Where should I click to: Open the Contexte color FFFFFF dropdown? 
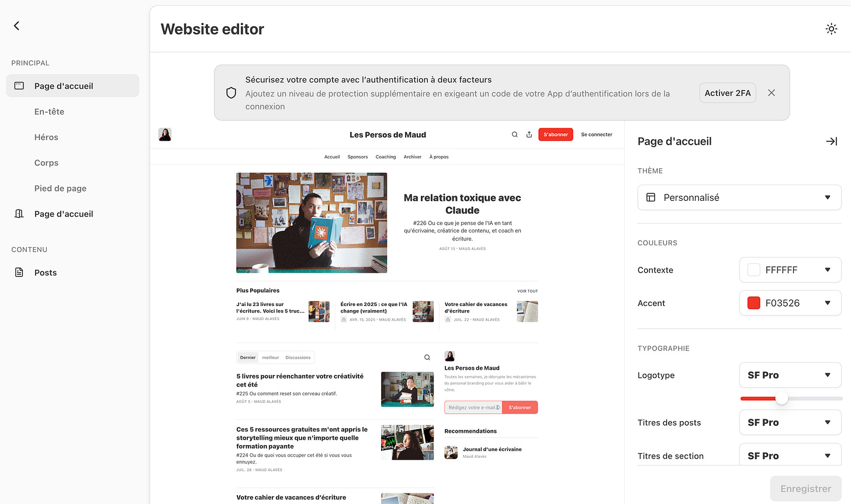click(x=790, y=270)
